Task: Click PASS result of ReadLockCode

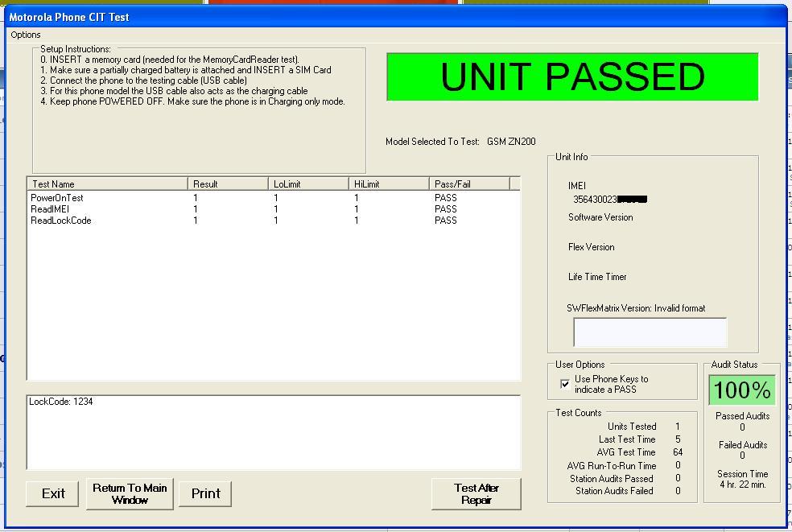Action: [446, 221]
